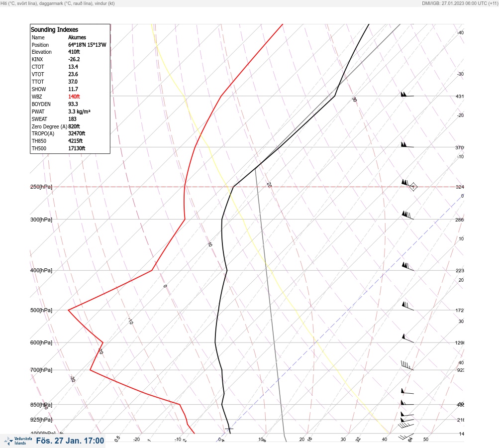Viewport: 499px width, 448px height.
Task: Click the 850[hPa] pressure label
Action: (41, 405)
